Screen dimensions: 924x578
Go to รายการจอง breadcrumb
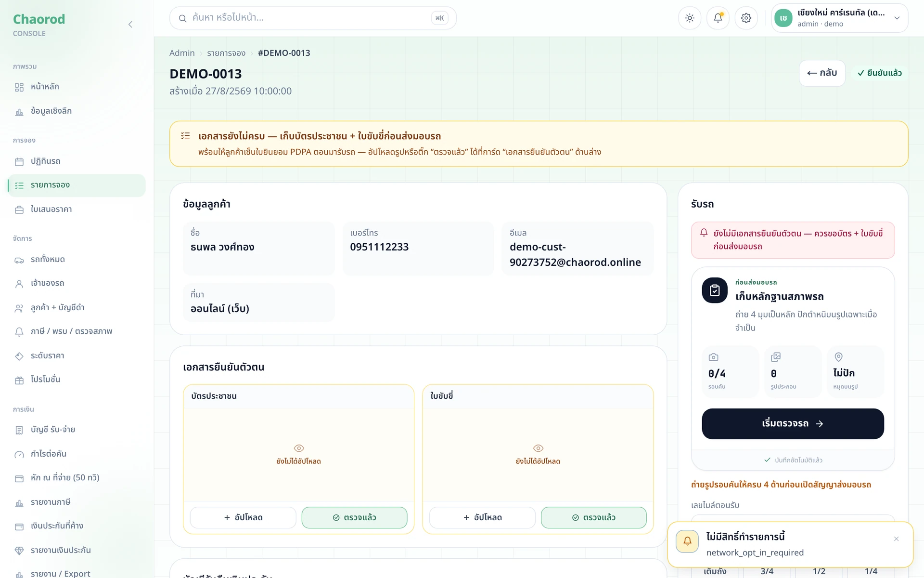226,53
